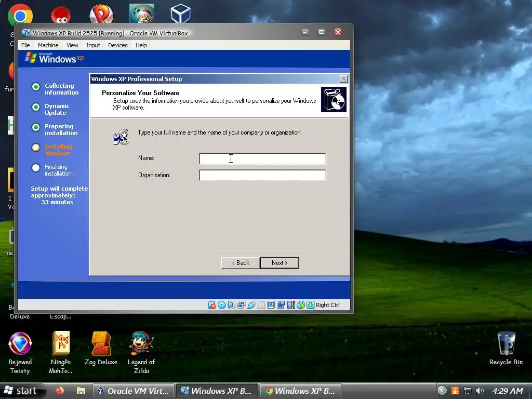Click the orange tray icon beside the expand arrow
This screenshot has height=399, width=532.
pos(455,391)
